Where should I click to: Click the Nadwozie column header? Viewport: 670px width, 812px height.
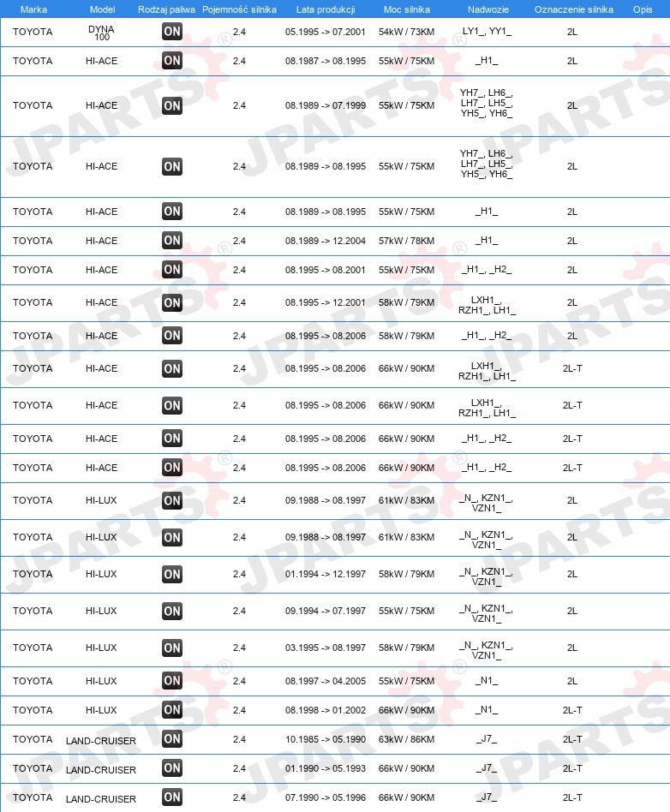[x=488, y=9]
